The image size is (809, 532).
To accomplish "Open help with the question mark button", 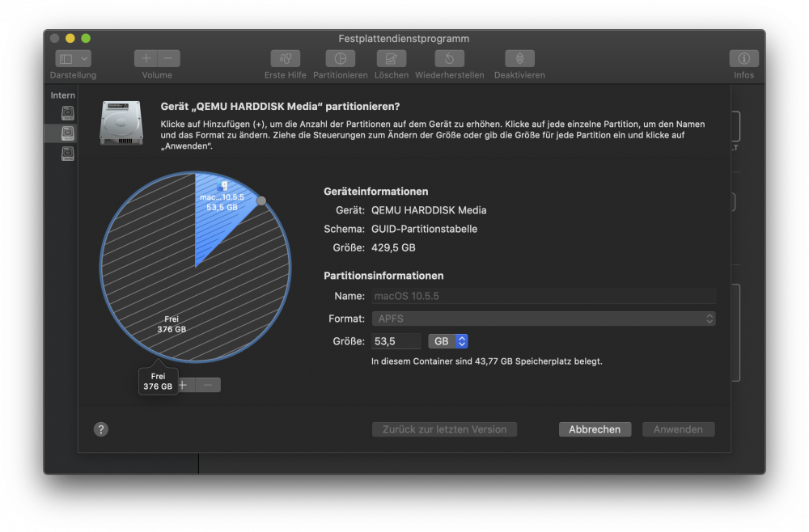I will point(101,429).
